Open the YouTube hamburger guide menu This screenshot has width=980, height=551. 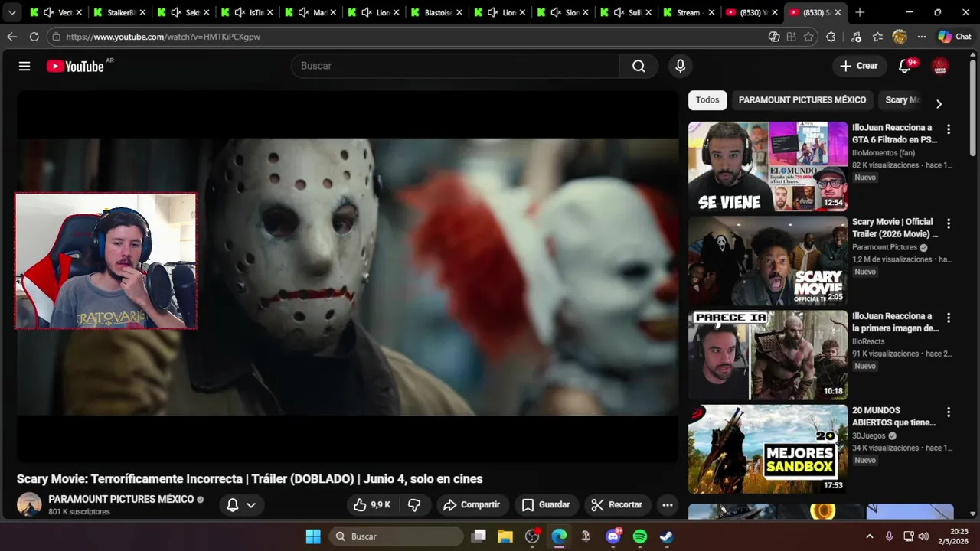(24, 66)
